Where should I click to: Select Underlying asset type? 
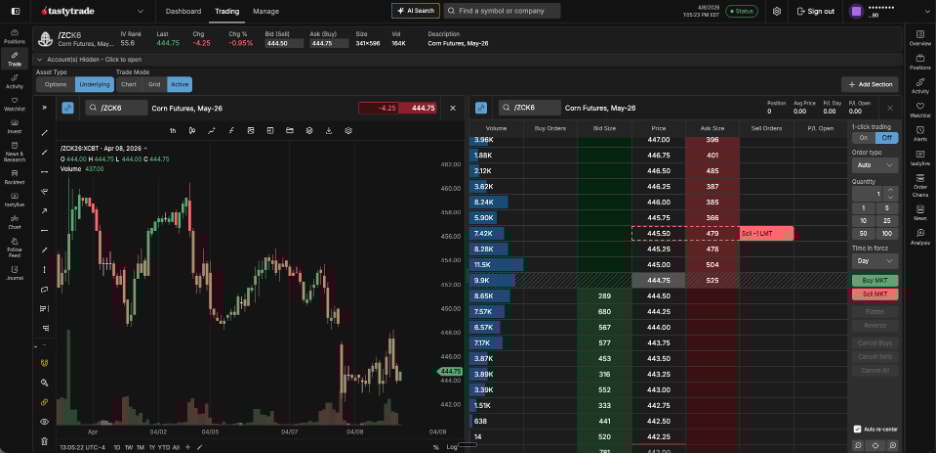point(94,84)
